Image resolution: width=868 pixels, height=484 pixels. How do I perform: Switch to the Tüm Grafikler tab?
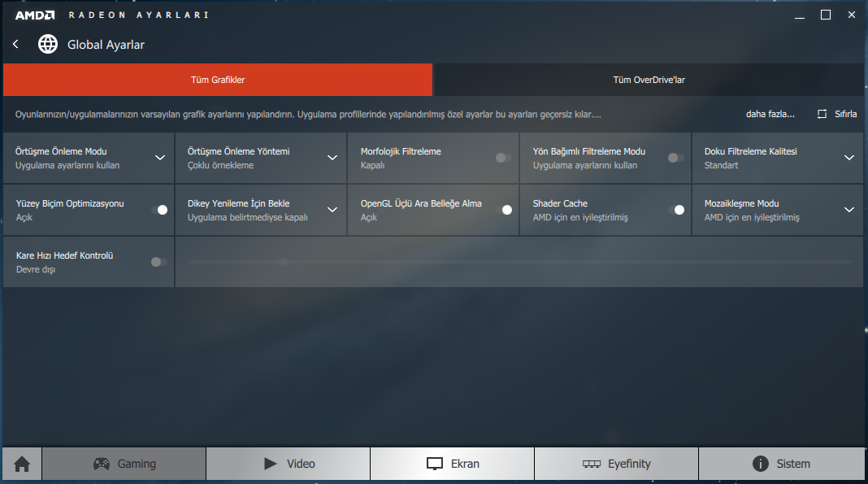point(218,80)
